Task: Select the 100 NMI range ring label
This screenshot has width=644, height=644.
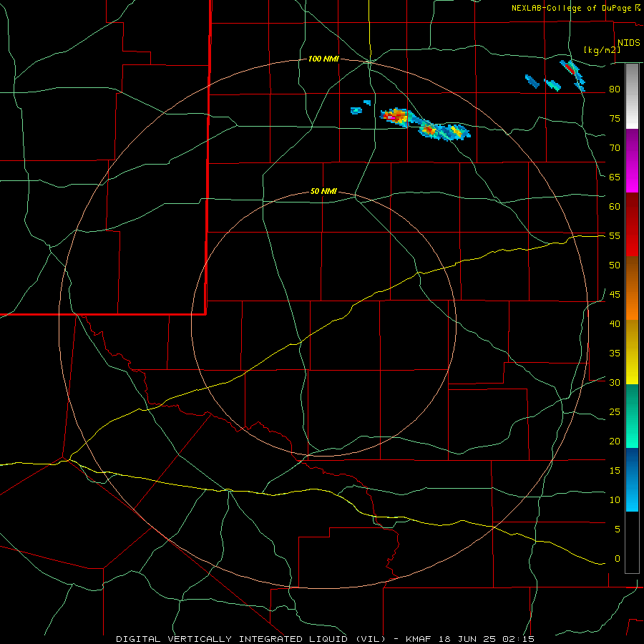Action: [x=323, y=59]
